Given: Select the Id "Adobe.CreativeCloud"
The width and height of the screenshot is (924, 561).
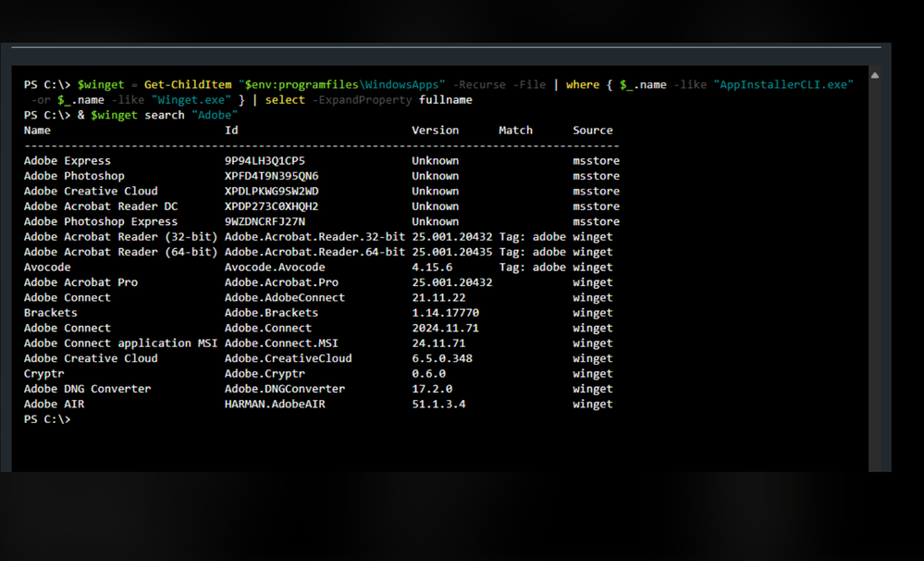Looking at the screenshot, I should pyautogui.click(x=289, y=358).
